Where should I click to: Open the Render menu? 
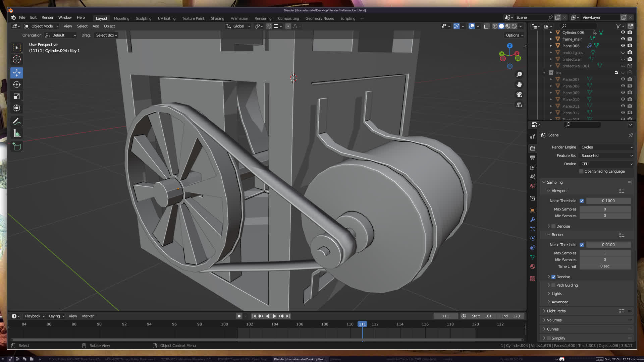point(47,17)
